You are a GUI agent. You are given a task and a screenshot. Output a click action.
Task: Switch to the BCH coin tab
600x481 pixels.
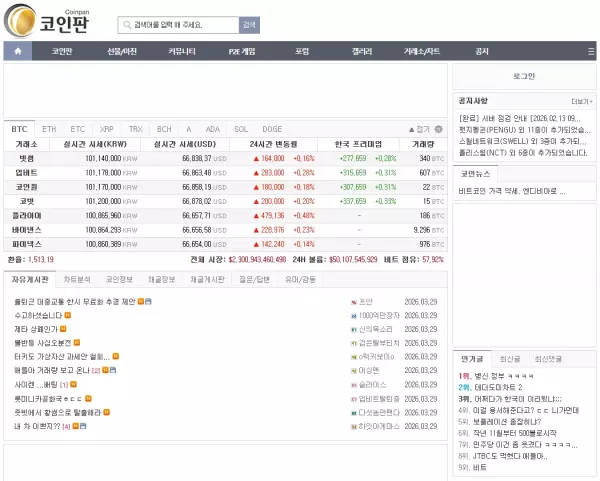[164, 129]
